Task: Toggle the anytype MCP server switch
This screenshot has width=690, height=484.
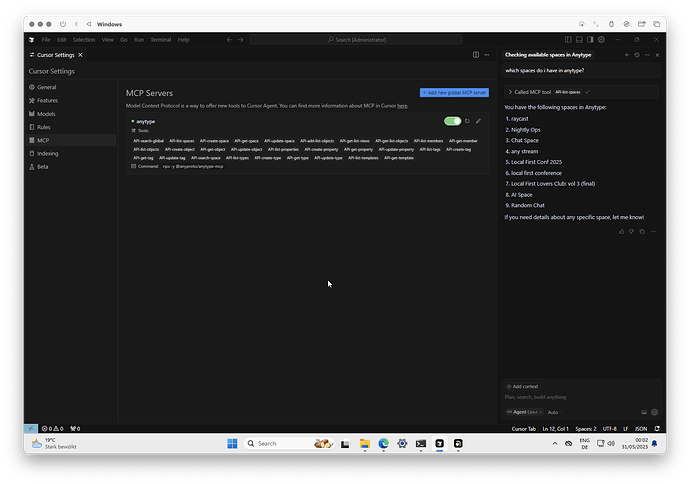Action: [x=452, y=121]
